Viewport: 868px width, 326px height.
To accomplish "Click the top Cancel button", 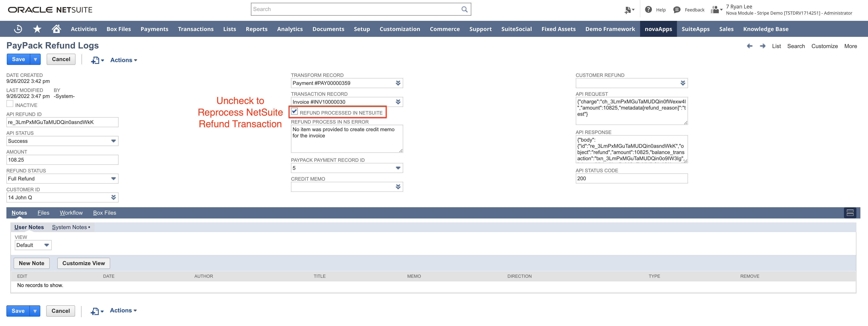I will pos(61,59).
